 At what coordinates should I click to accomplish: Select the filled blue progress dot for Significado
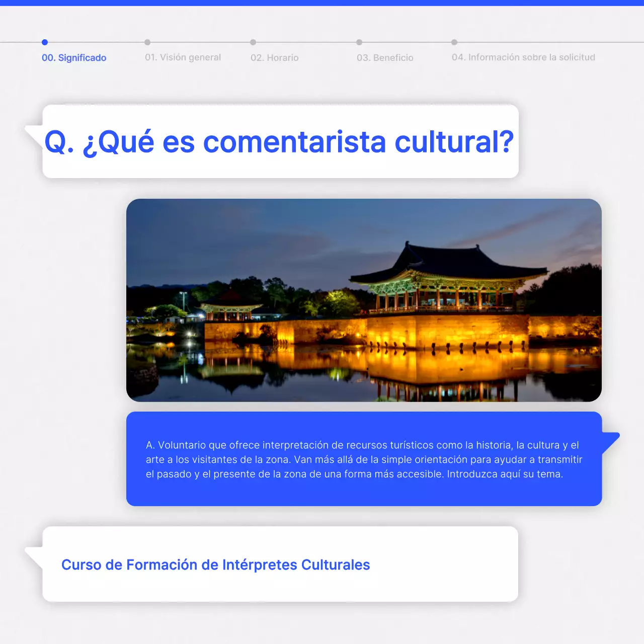pos(45,42)
